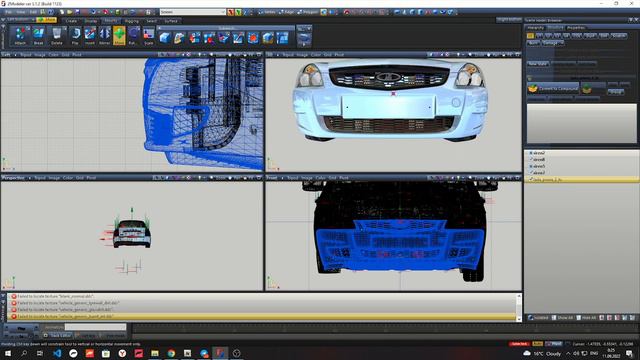
Task: Click the seventh Submesh tool with red dot
Action: coord(253,38)
